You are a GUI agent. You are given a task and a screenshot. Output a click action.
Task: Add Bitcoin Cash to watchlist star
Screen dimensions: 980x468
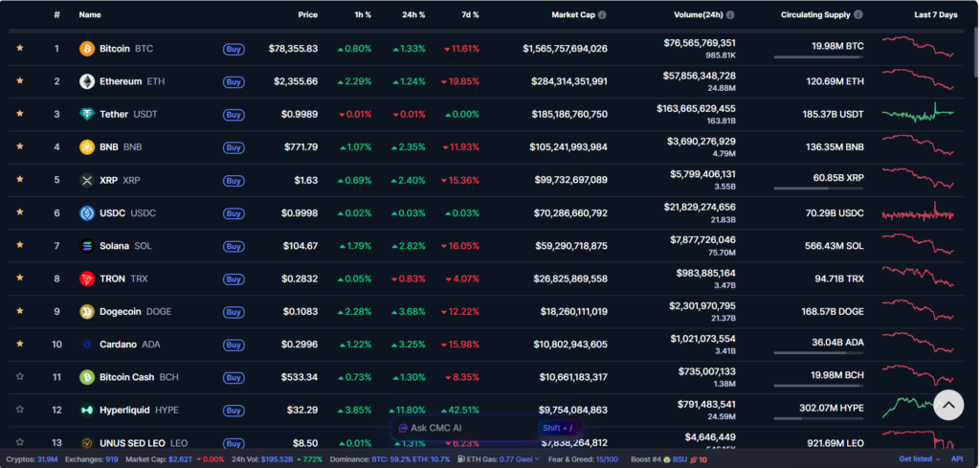[x=19, y=377]
